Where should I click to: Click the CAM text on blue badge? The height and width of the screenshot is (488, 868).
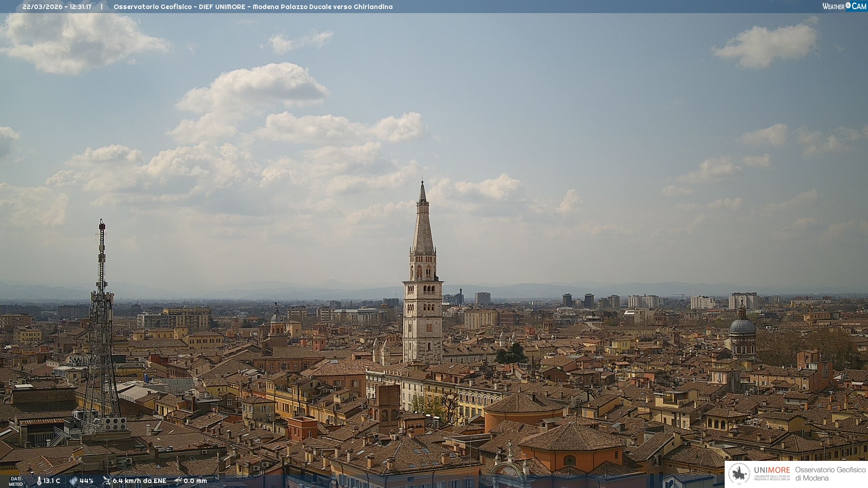tap(859, 6)
